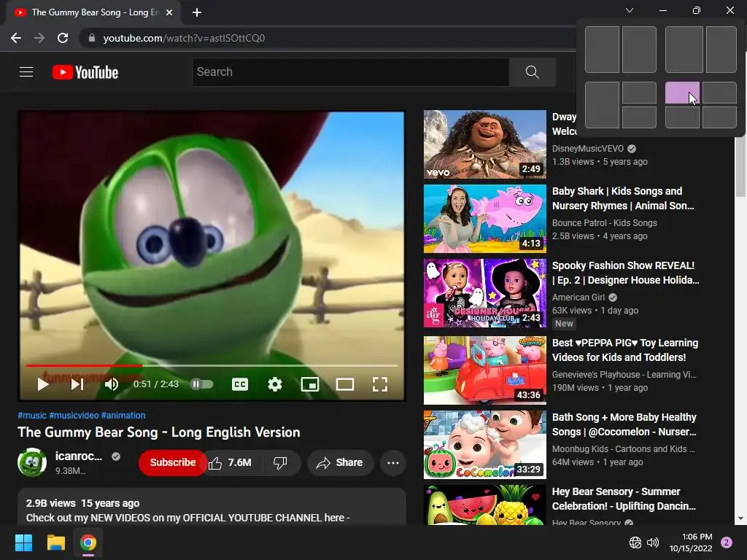Snap window to highlighted top-left quadrant
The height and width of the screenshot is (560, 747).
682,93
